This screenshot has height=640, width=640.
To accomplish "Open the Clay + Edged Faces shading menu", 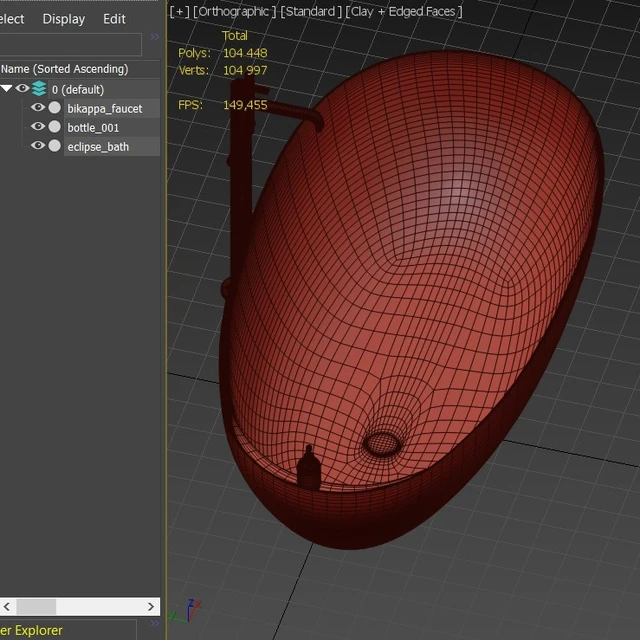I will tap(404, 12).
